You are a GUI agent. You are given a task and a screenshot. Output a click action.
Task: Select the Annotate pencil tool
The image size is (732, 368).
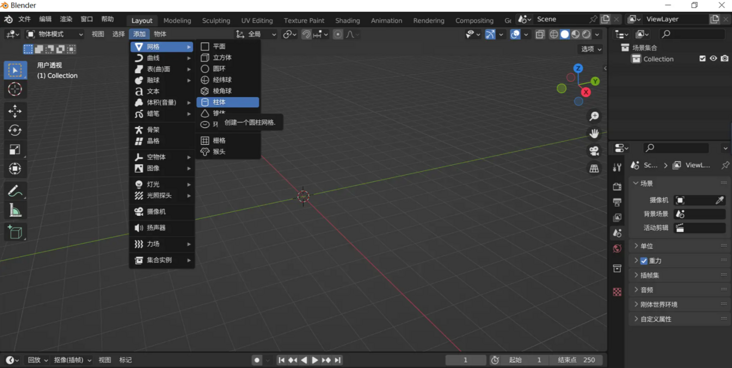click(15, 191)
